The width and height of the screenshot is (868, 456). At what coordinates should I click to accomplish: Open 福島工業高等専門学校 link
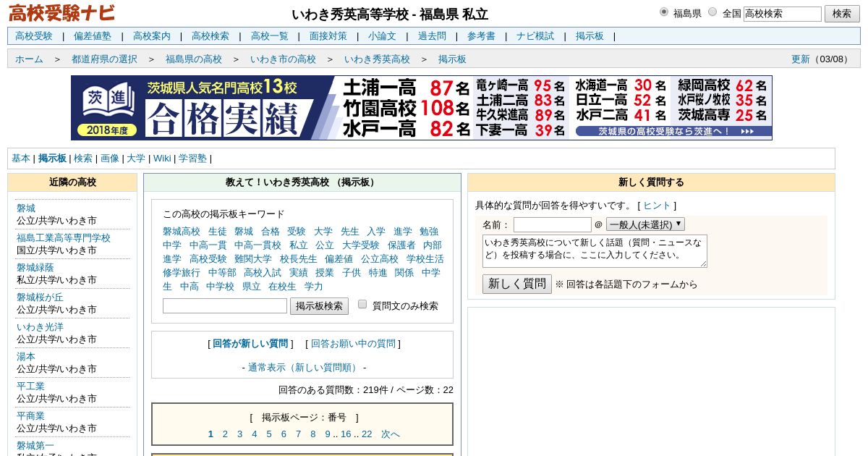64,238
